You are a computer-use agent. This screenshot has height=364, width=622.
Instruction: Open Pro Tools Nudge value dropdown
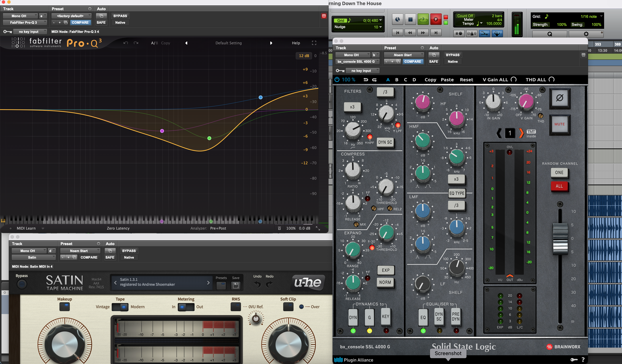click(x=380, y=27)
